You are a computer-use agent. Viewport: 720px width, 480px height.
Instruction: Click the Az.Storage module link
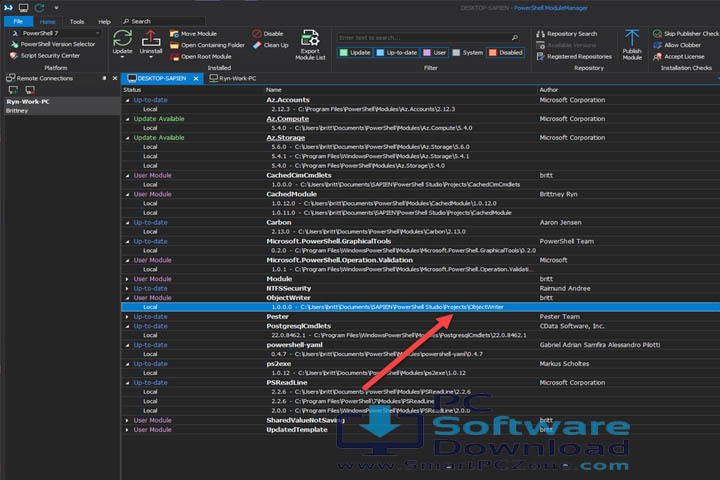point(286,138)
